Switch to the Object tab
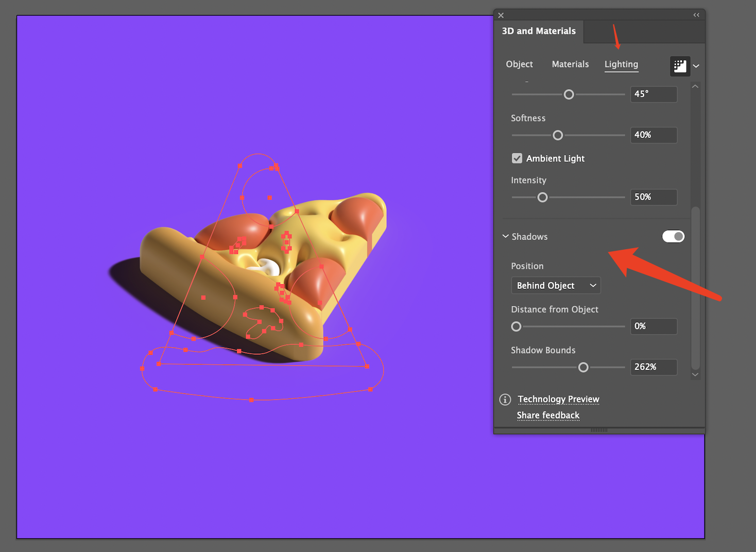This screenshot has height=552, width=756. [519, 64]
